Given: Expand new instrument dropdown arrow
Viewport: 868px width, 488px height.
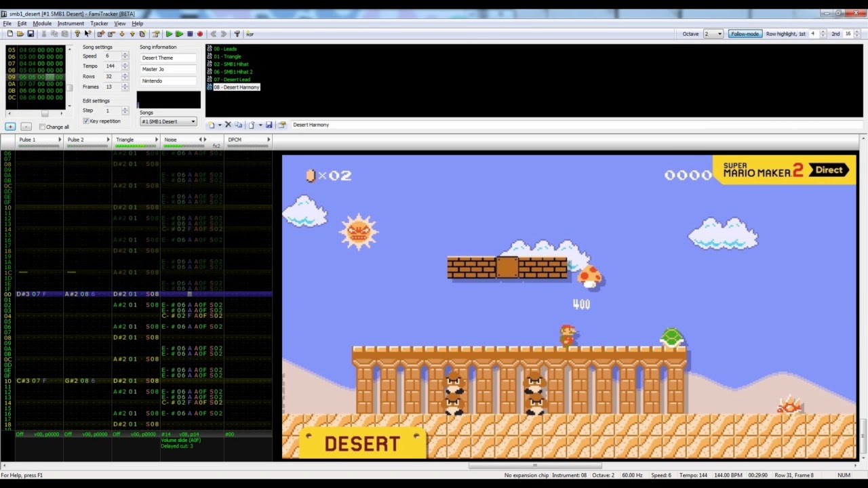Looking at the screenshot, I should 219,125.
